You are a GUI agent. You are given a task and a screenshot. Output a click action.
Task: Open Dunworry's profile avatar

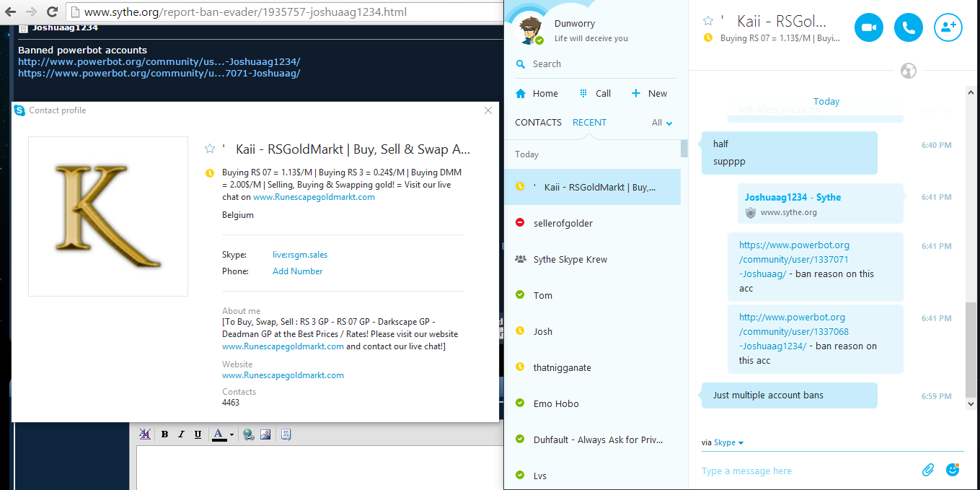pos(531,30)
